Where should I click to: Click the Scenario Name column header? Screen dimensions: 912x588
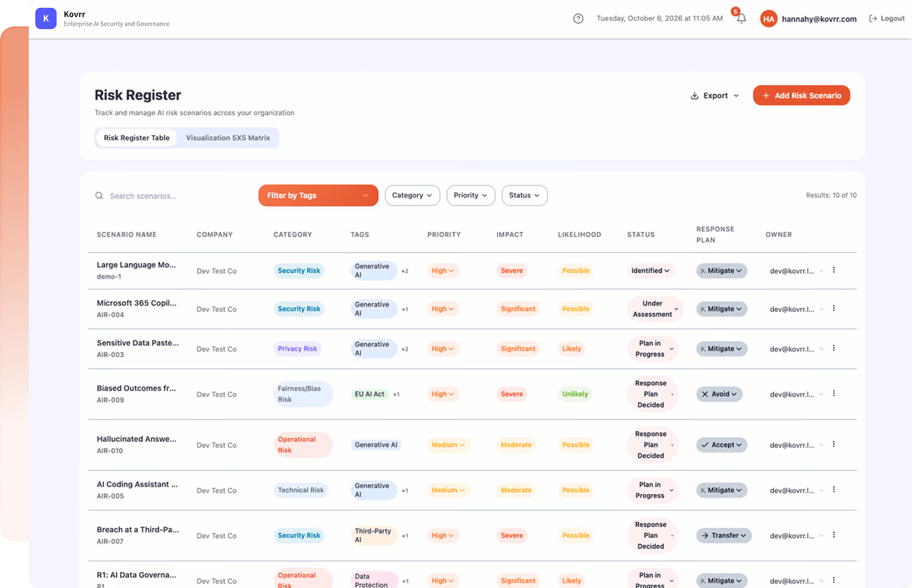pyautogui.click(x=127, y=235)
